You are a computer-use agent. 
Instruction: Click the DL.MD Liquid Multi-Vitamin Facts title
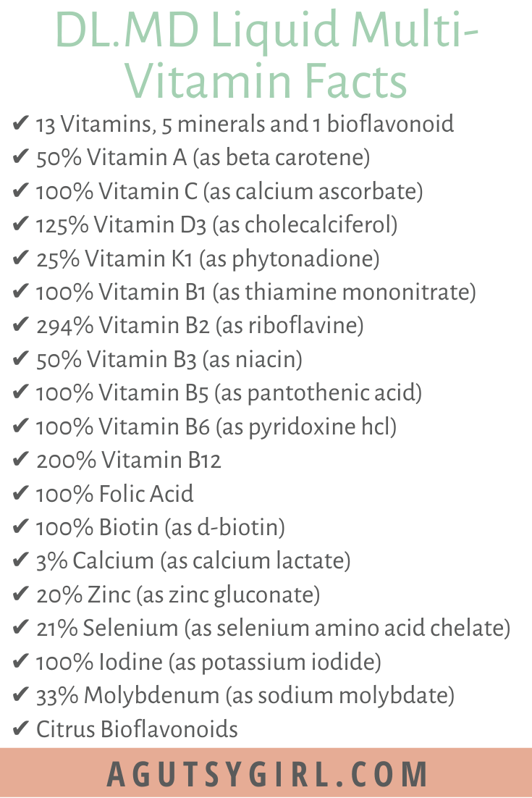tap(266, 54)
